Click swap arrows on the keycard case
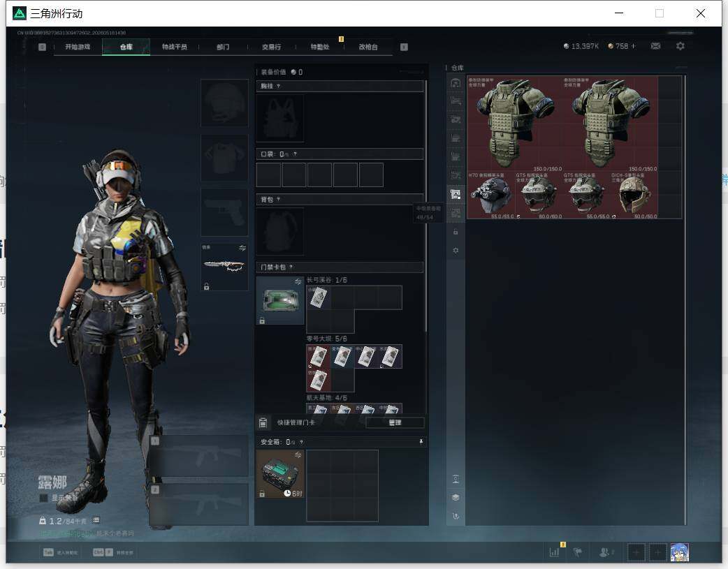Screen dimensions: 728x569 pyautogui.click(x=298, y=282)
